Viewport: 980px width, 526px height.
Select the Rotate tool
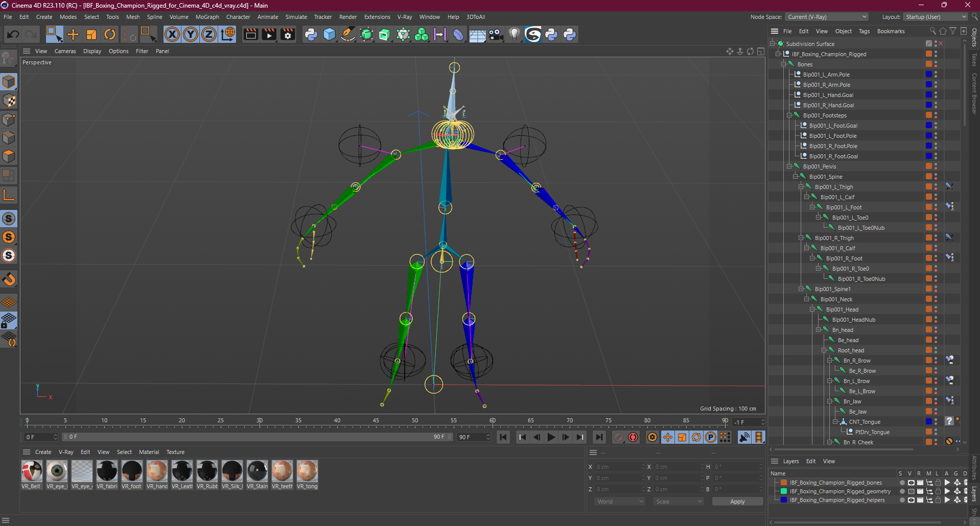[x=110, y=35]
